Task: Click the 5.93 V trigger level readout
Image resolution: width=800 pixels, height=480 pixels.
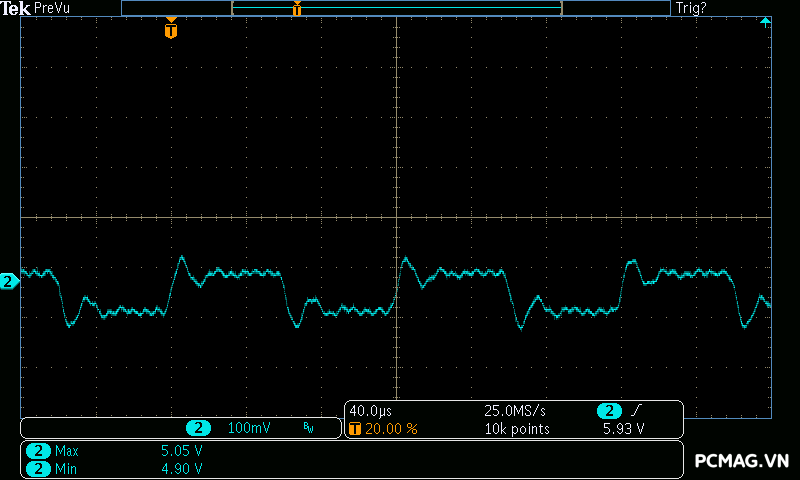Action: click(x=623, y=428)
